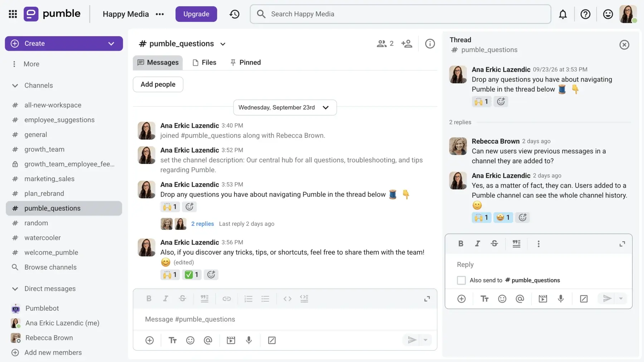The height and width of the screenshot is (362, 644).
Task: Expand the thread reply editor
Action: click(x=622, y=244)
